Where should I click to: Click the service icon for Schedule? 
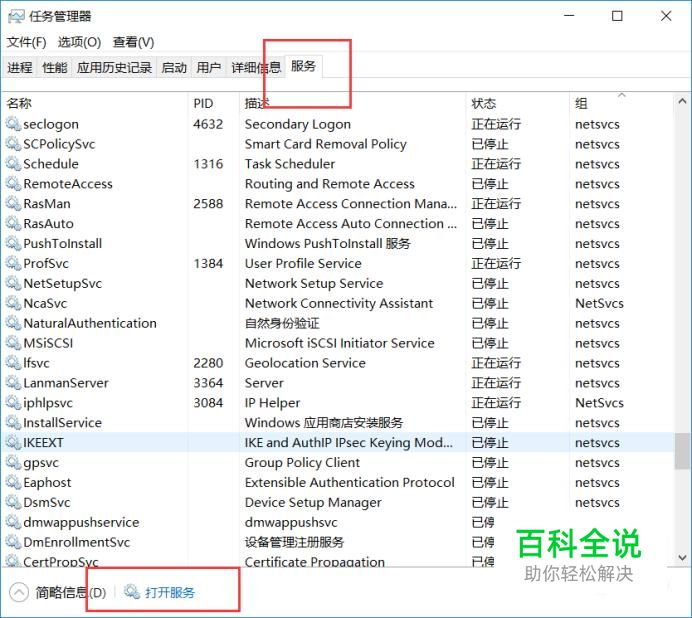[13, 164]
